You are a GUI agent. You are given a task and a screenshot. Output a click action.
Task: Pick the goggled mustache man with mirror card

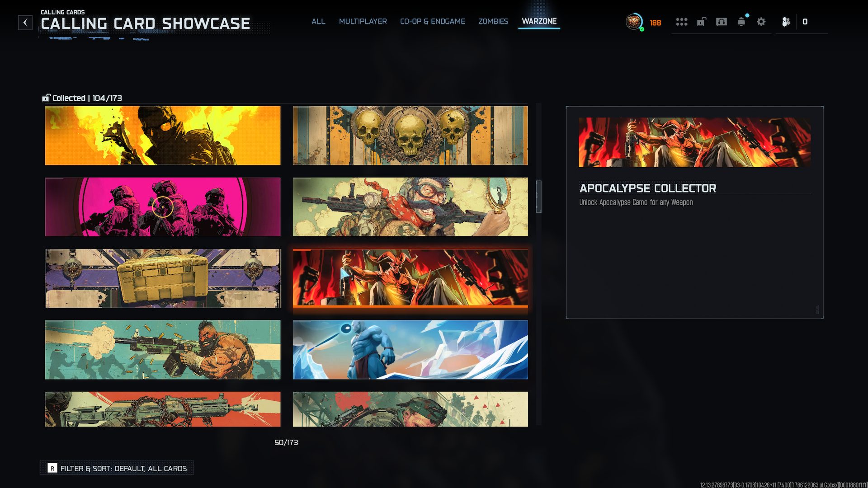[410, 207]
